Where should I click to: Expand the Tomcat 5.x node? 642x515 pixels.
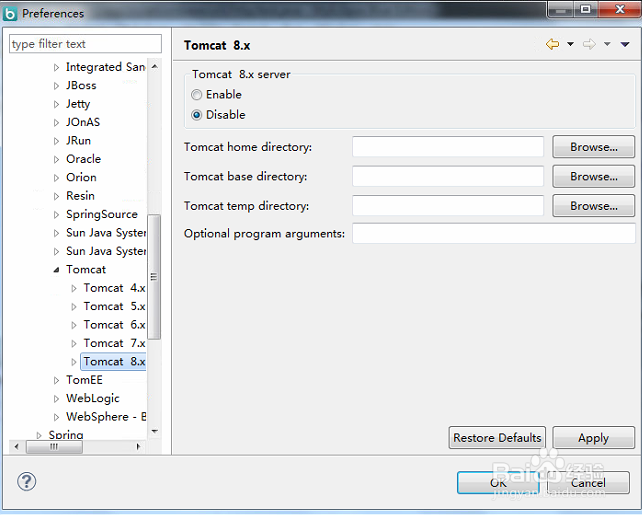[74, 307]
